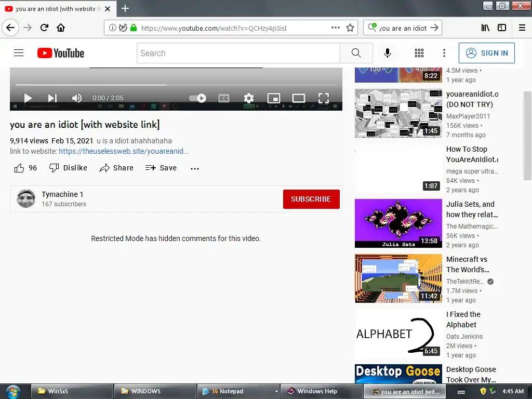Image resolution: width=532 pixels, height=399 pixels.
Task: Click the green padlock connection icon
Action: pos(134,28)
